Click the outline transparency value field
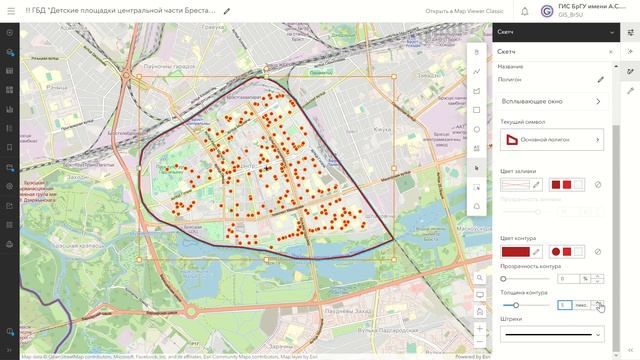The image size is (640, 360). [569, 279]
